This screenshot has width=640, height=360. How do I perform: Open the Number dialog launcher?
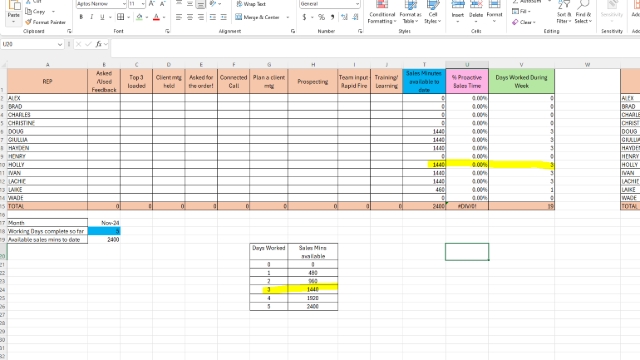tap(360, 31)
